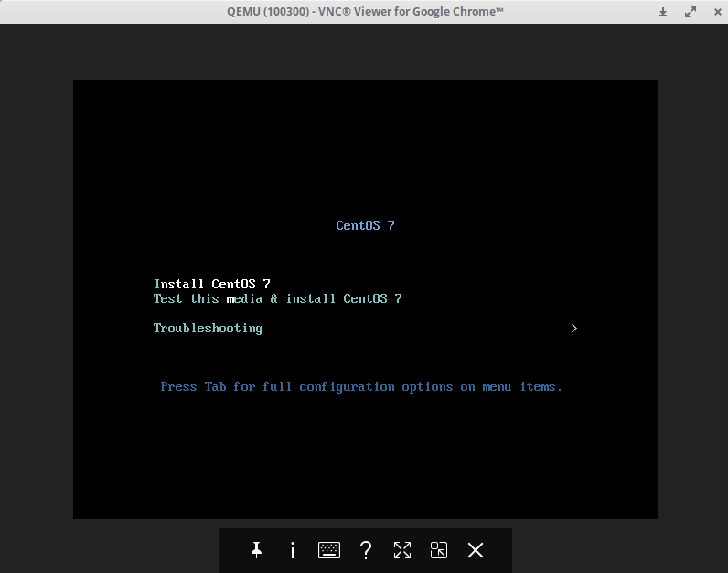Choose Test this media & install CentOS 7
The image size is (728, 573).
tap(277, 298)
